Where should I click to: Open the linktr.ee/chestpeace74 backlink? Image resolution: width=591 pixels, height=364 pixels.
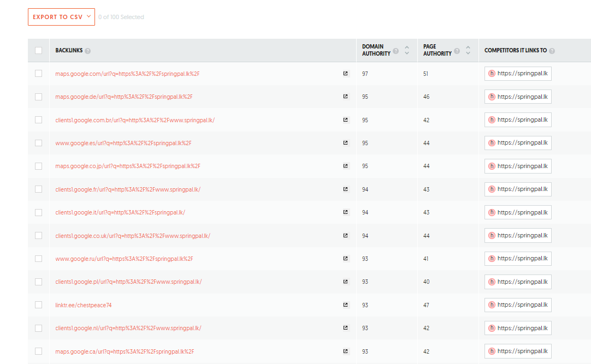click(x=84, y=305)
